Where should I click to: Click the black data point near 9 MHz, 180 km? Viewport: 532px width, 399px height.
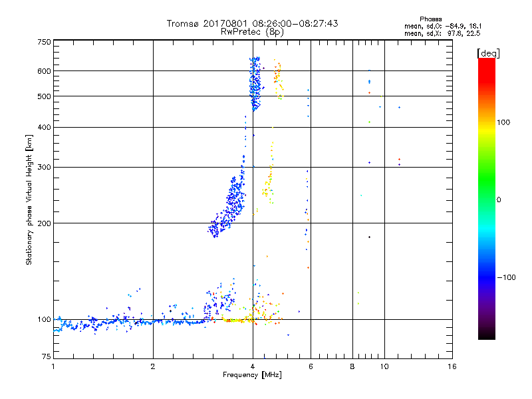point(370,237)
